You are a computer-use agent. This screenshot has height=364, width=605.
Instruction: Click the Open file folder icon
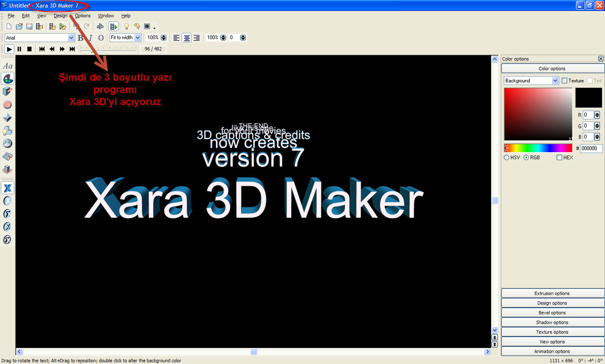[x=19, y=26]
